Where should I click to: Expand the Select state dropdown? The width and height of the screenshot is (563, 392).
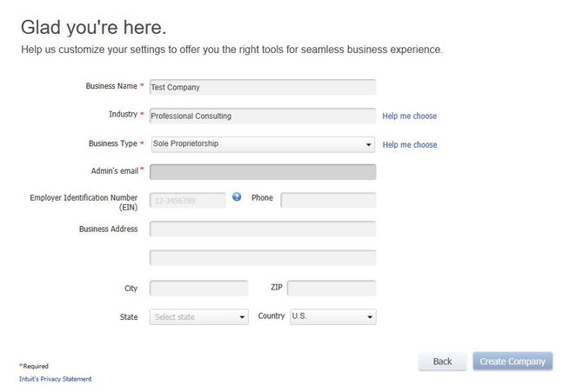198,317
